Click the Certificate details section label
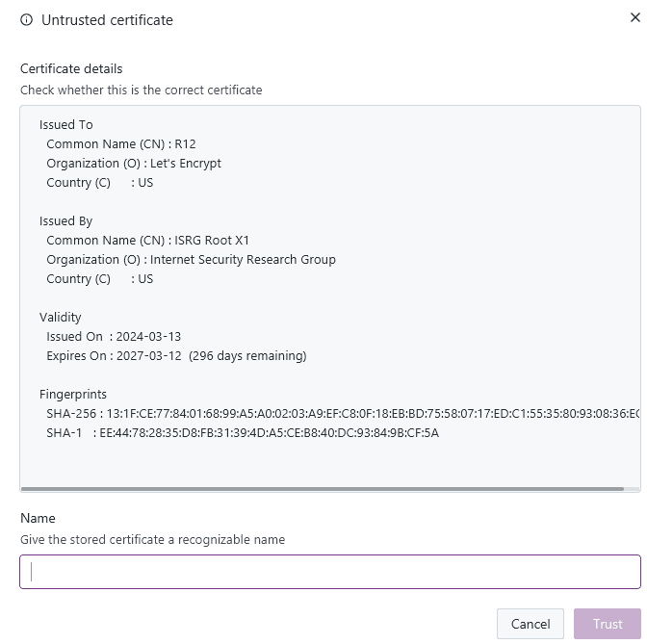647x644 pixels. (x=71, y=68)
